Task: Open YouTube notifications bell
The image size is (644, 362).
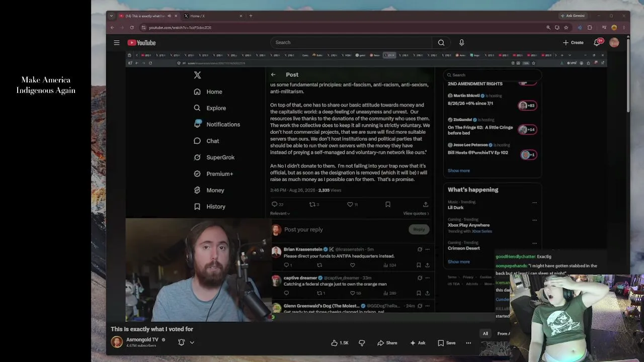Action: point(597,43)
